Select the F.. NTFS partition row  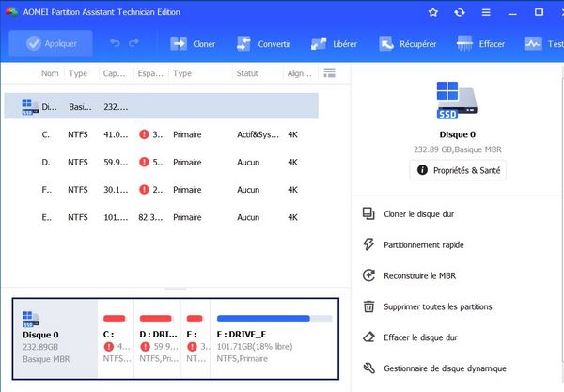[x=161, y=190]
